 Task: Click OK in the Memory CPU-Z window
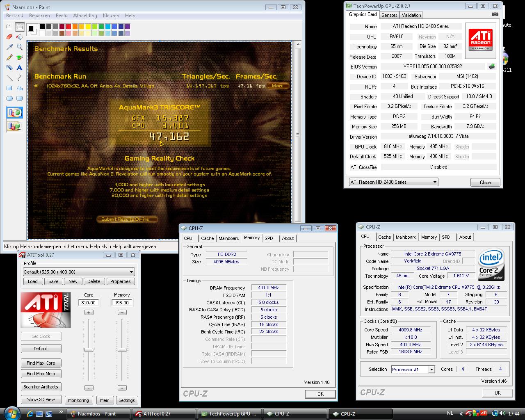[x=320, y=394]
